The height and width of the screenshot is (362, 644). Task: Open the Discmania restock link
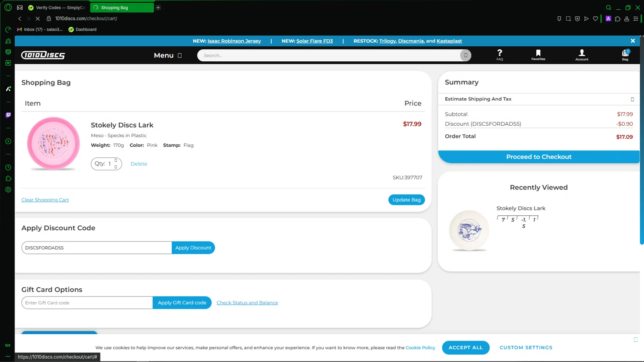411,41
